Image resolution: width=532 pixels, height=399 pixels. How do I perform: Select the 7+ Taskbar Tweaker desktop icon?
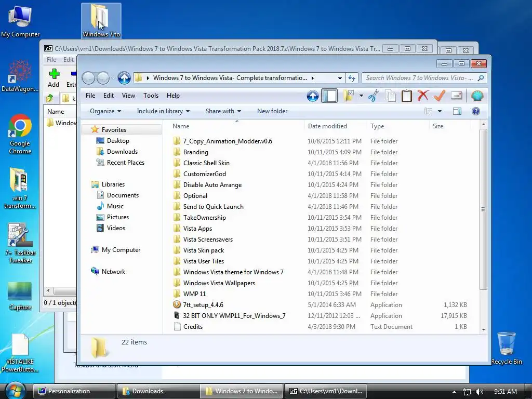(20, 243)
